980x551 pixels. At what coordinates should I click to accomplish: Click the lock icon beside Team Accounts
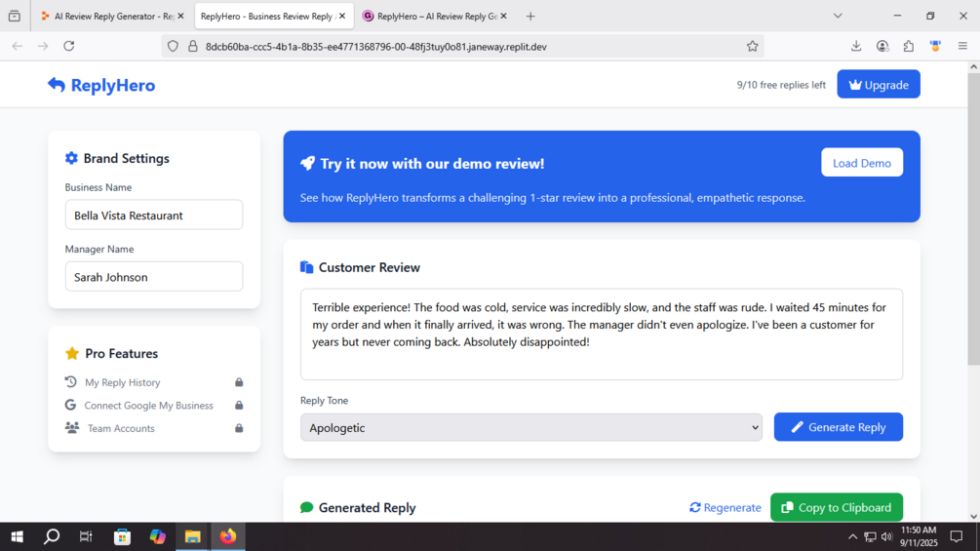point(239,428)
